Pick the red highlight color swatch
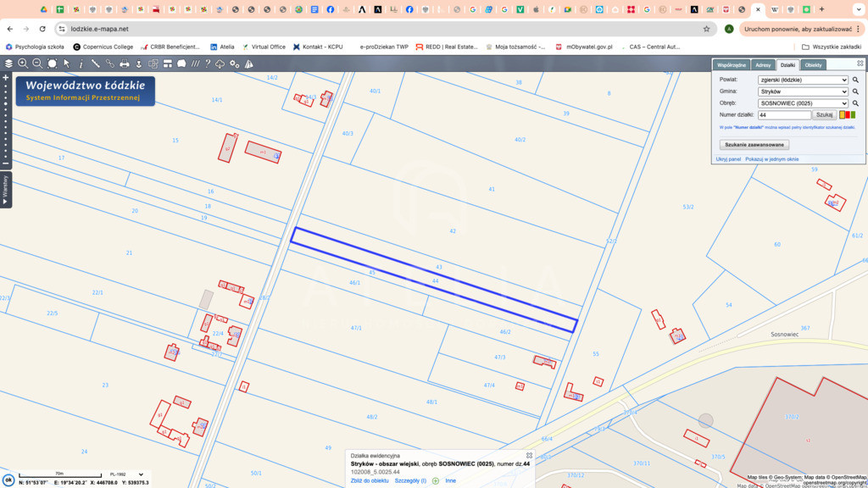 pyautogui.click(x=848, y=114)
